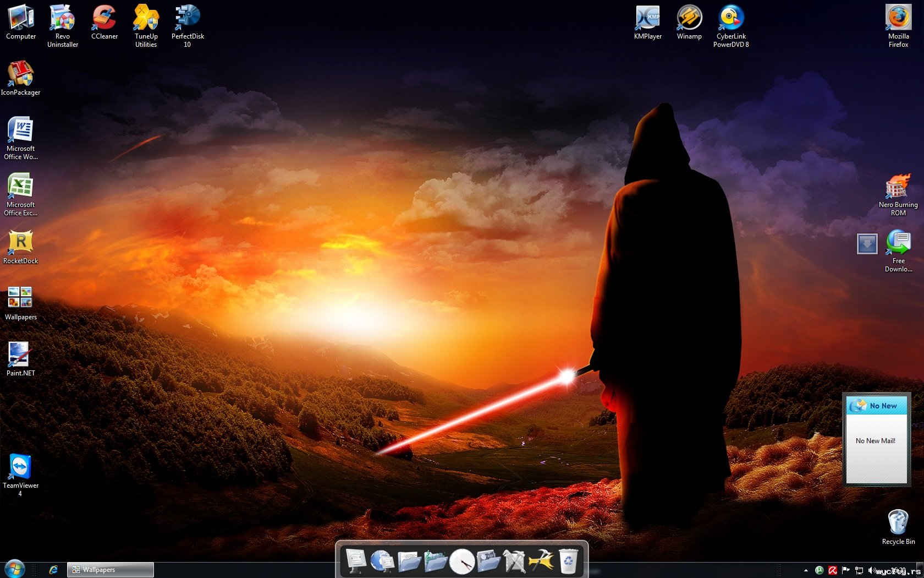Open the pictures folder in the dock
Viewport: 924px width, 578px height.
pos(488,561)
